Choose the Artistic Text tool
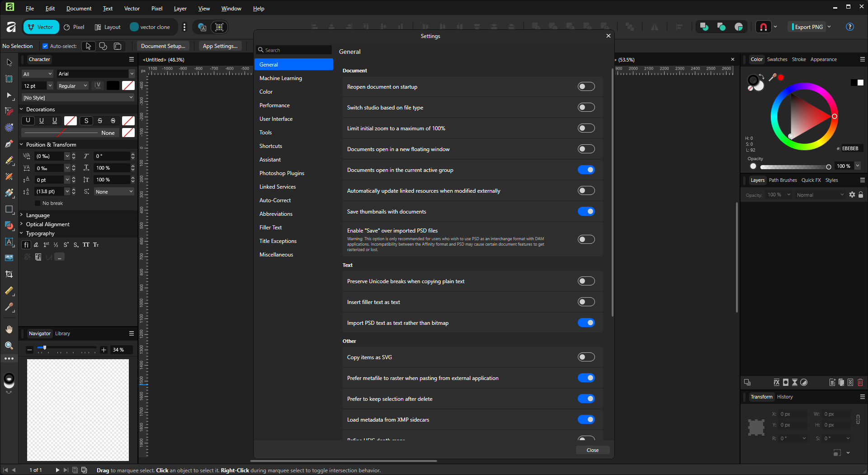 (x=9, y=242)
